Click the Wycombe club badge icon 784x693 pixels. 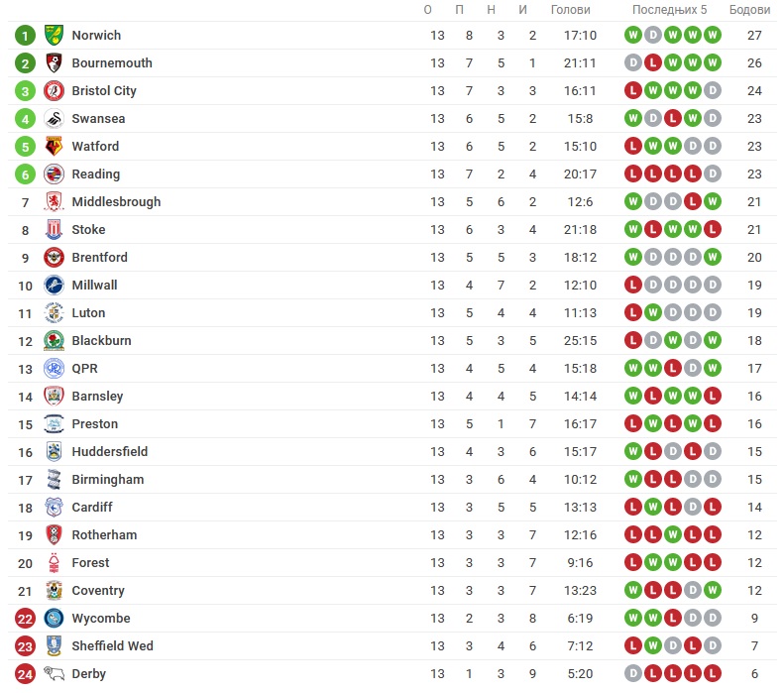(x=54, y=618)
